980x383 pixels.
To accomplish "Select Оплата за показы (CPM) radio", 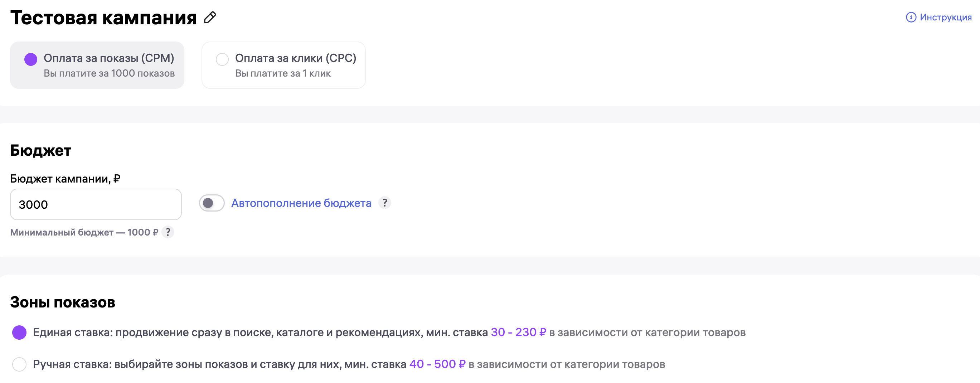I will click(x=31, y=59).
